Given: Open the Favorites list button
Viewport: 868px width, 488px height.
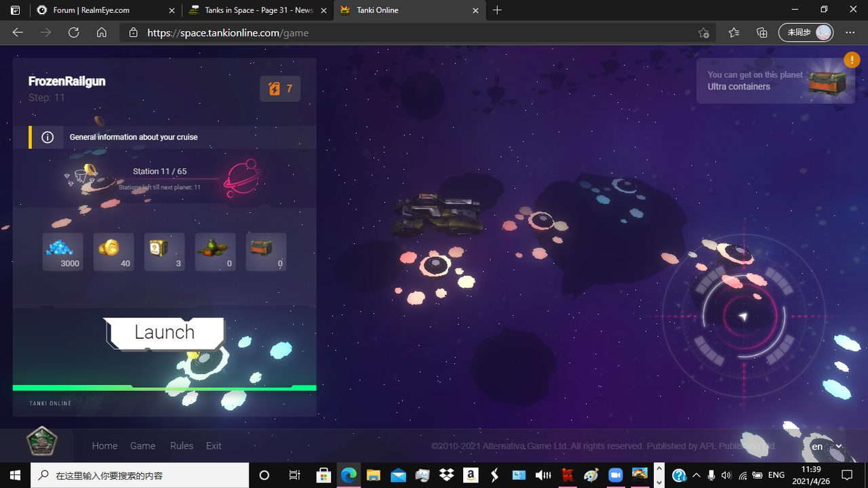Looking at the screenshot, I should pyautogui.click(x=734, y=33).
